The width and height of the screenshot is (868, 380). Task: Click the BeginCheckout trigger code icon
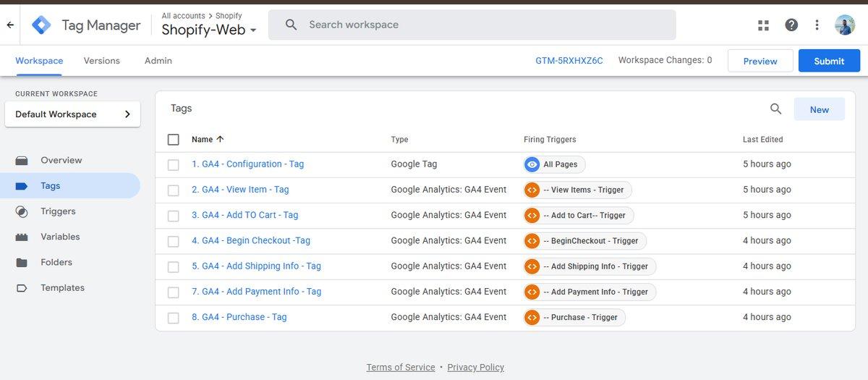(x=532, y=241)
